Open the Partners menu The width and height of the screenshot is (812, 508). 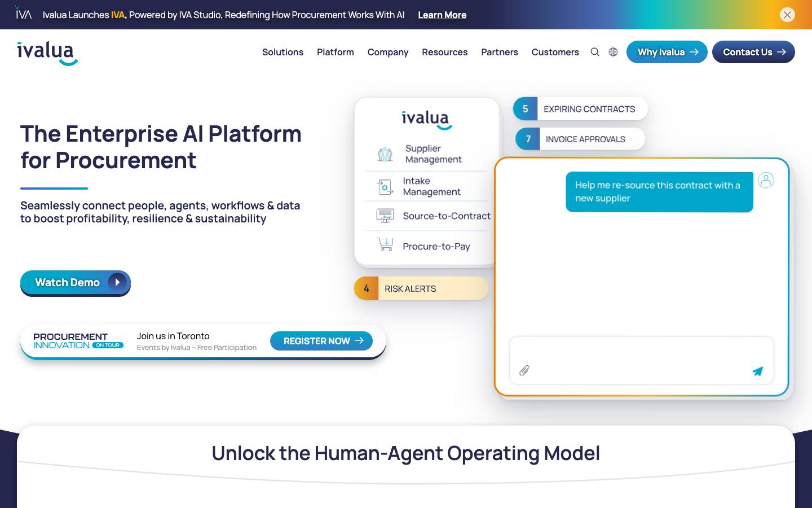pos(500,52)
